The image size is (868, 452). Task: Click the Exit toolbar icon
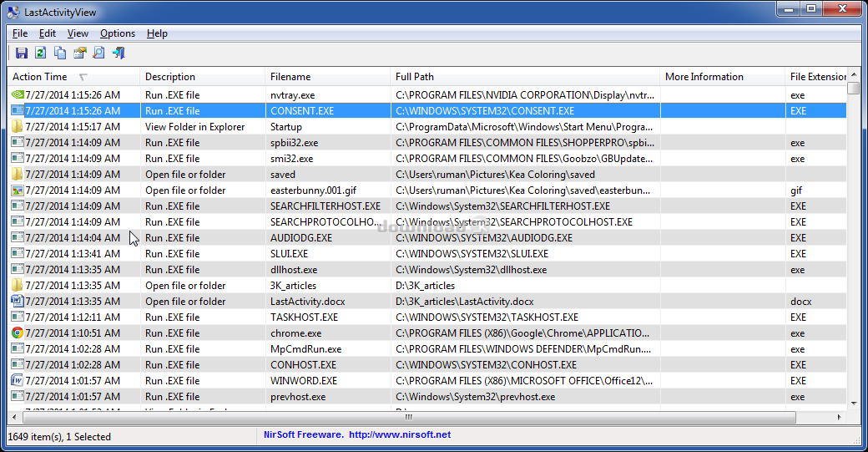click(x=119, y=53)
